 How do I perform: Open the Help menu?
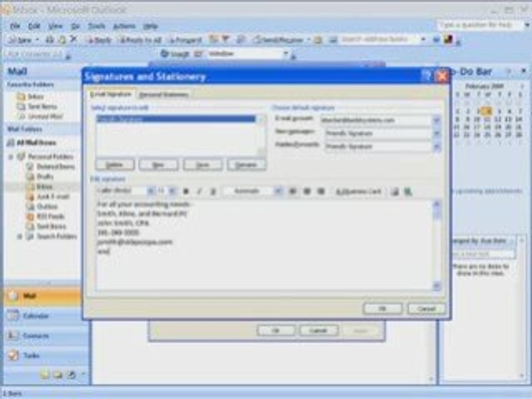pos(150,26)
